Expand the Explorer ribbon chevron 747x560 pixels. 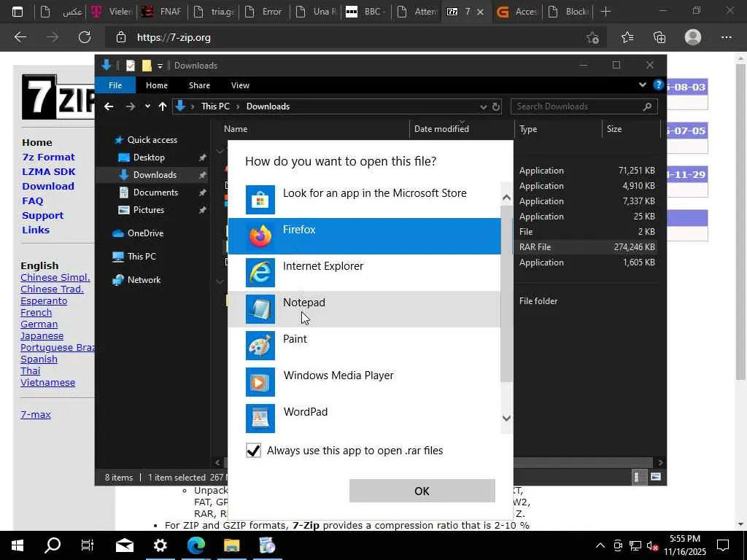tap(642, 85)
